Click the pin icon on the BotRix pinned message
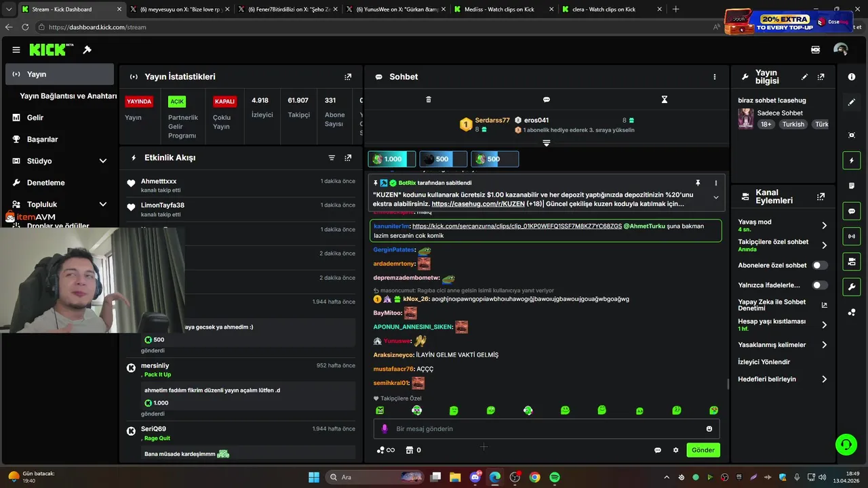Image resolution: width=868 pixels, height=488 pixels. coord(697,183)
